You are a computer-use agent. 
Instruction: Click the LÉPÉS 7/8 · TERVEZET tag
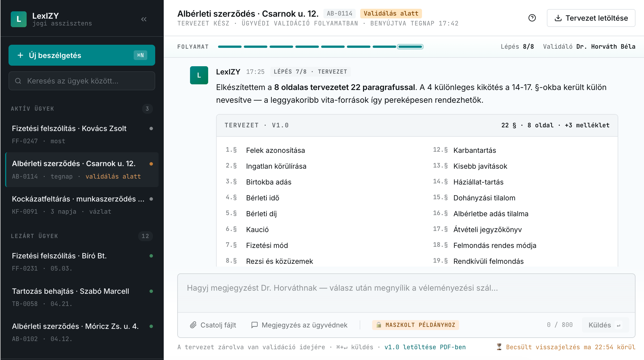coord(310,72)
